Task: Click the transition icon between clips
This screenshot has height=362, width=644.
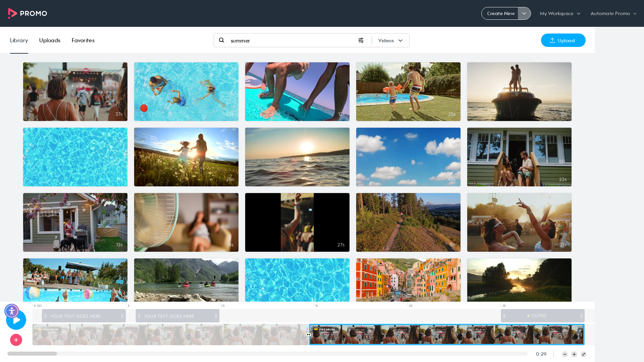Action: pyautogui.click(x=309, y=335)
